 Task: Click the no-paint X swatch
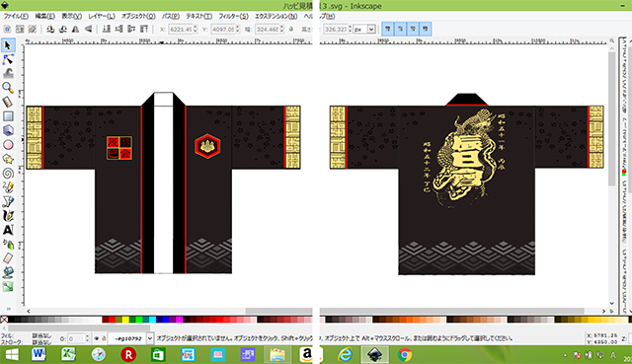tap(4, 320)
